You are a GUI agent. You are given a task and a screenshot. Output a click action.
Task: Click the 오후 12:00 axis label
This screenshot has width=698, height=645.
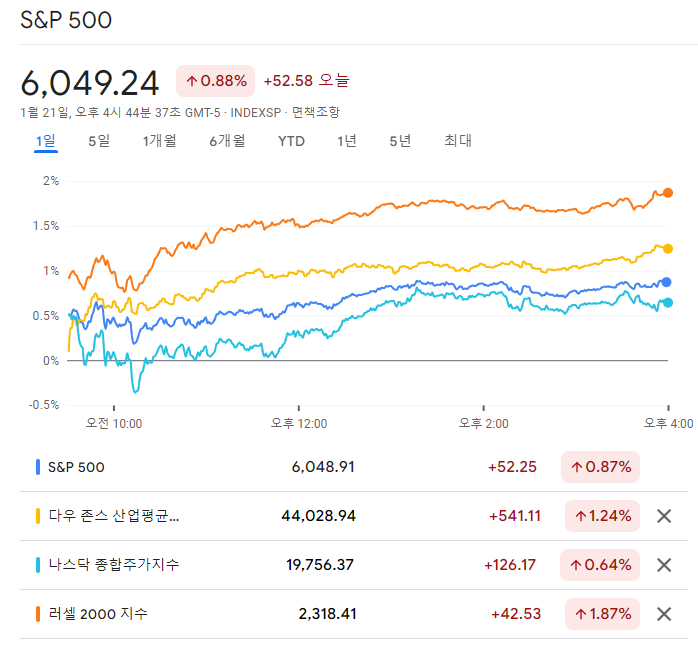299,423
